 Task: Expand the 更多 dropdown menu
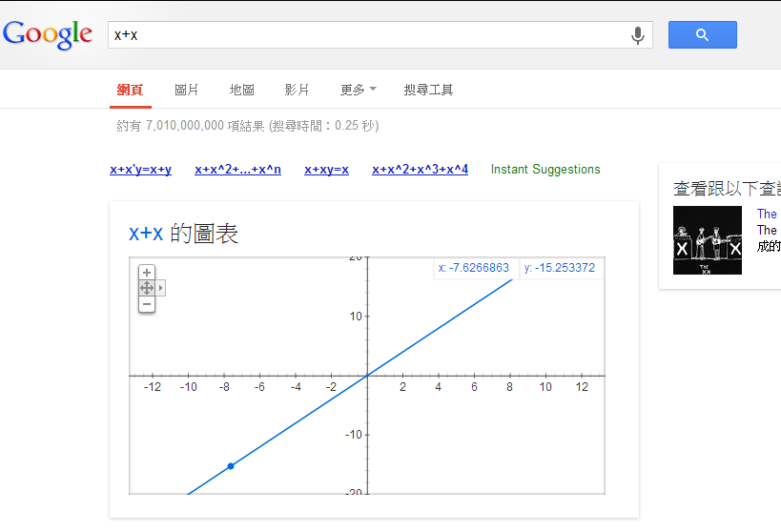click(x=359, y=90)
